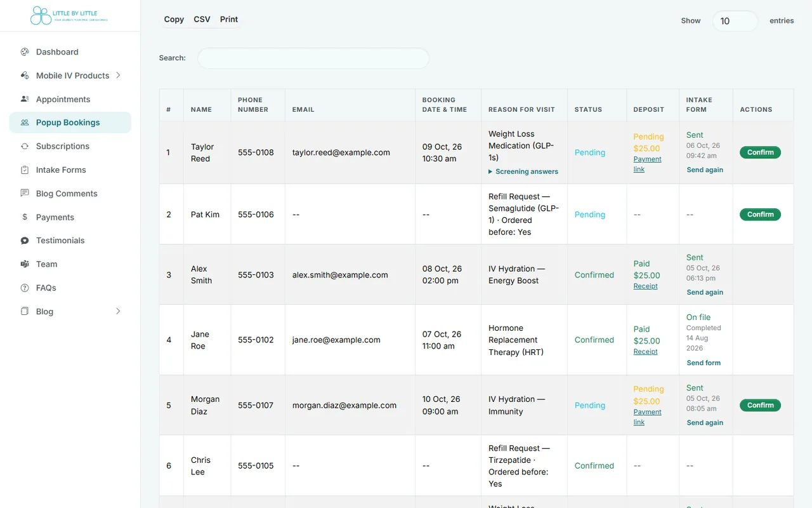Image resolution: width=812 pixels, height=508 pixels.
Task: Click the Subscriptions refresh icon
Action: tap(25, 146)
